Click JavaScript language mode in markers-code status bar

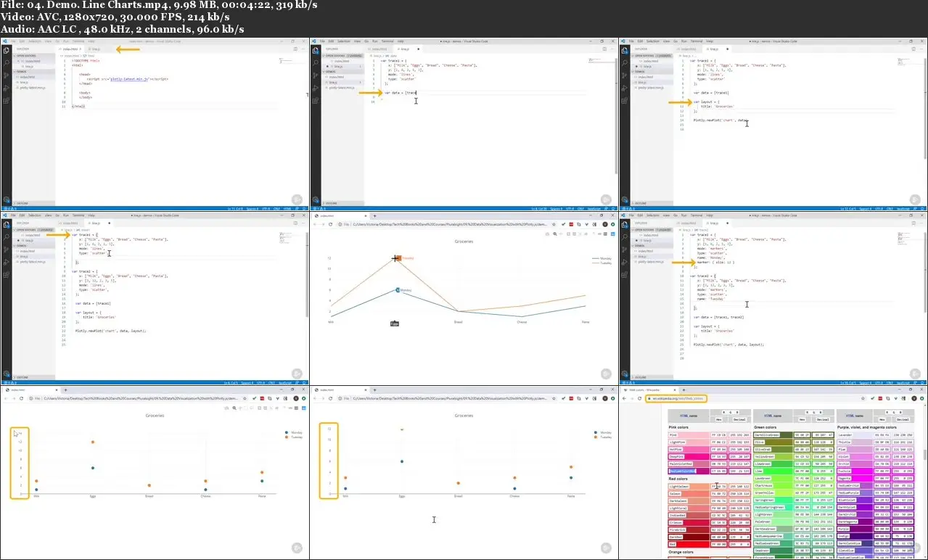click(902, 382)
